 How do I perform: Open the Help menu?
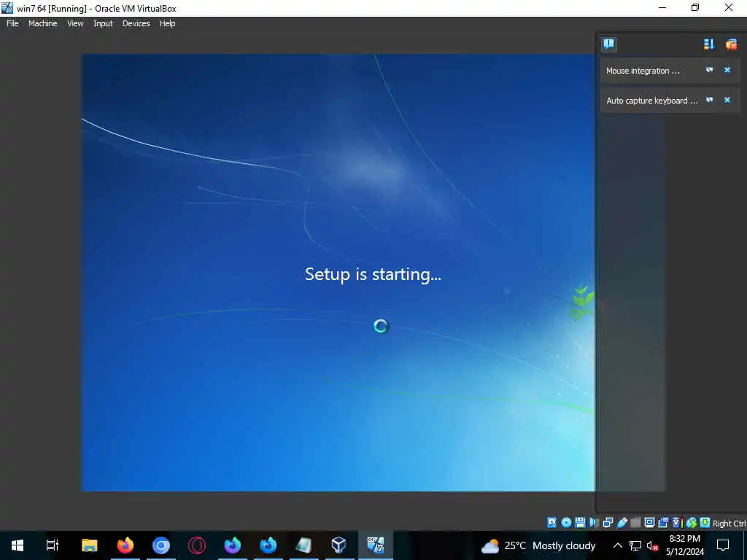click(x=167, y=23)
